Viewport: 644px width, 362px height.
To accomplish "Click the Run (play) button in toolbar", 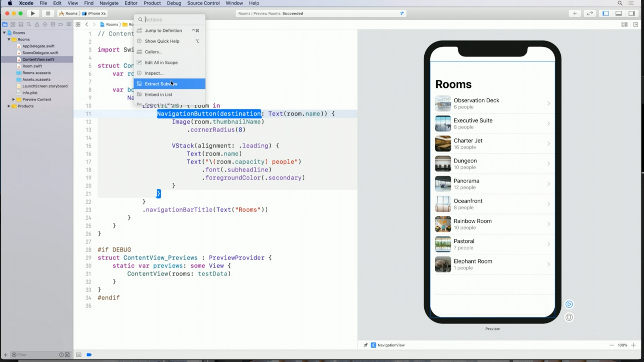I will [x=33, y=14].
